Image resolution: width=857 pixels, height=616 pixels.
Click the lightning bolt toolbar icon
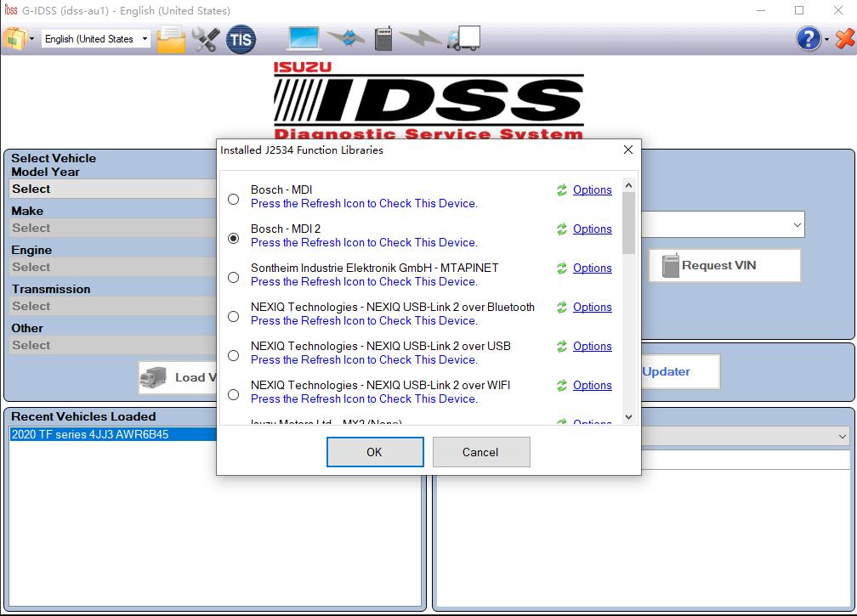tap(420, 38)
